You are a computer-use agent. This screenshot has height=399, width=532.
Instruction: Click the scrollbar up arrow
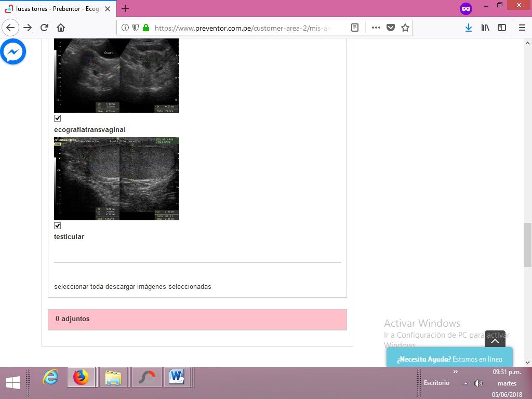pyautogui.click(x=527, y=43)
